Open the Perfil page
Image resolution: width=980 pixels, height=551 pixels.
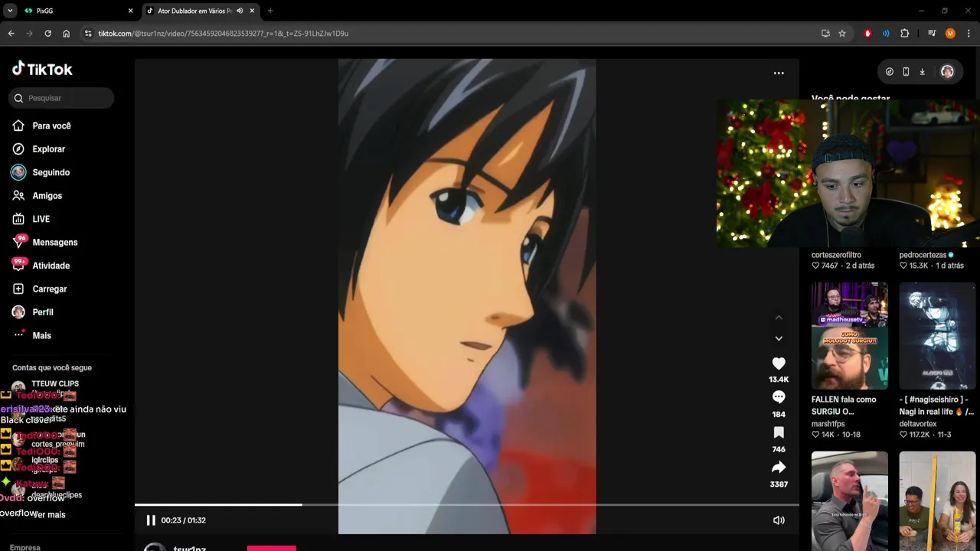tap(32, 312)
